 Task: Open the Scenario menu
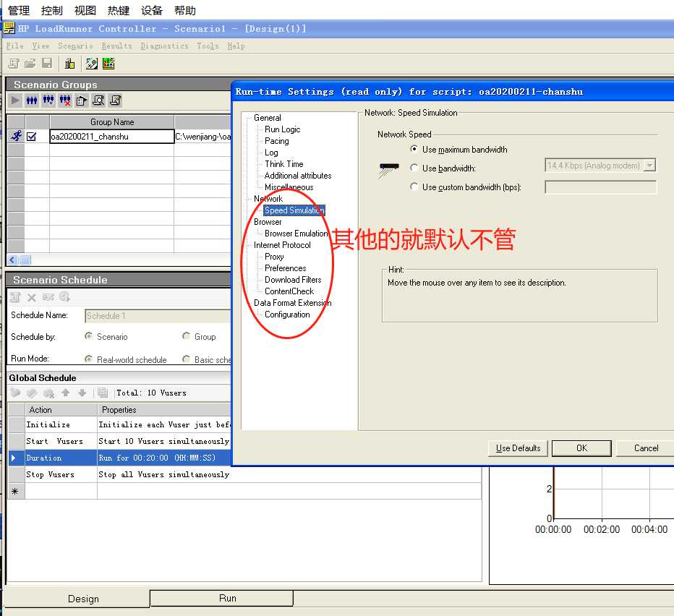tap(75, 46)
